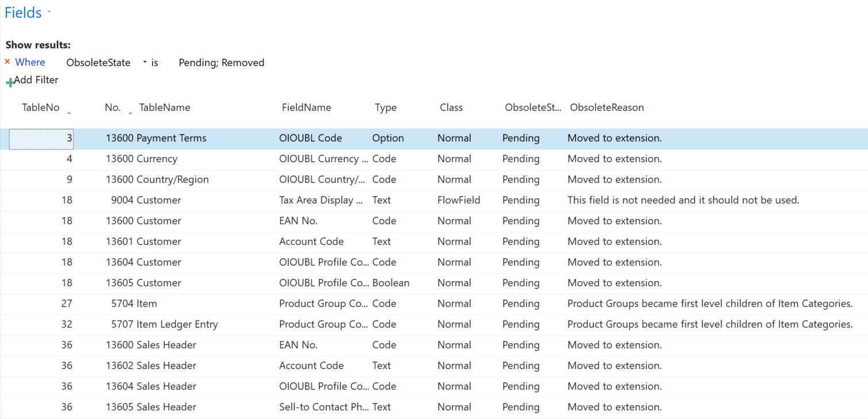868x419 pixels.
Task: Select the Customer row numbered 13601
Action: point(434,241)
